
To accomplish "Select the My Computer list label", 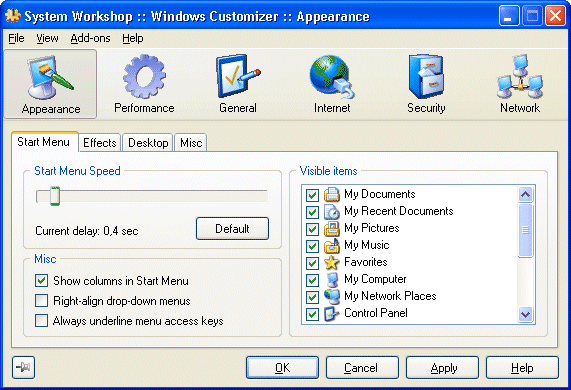I will 375,280.
